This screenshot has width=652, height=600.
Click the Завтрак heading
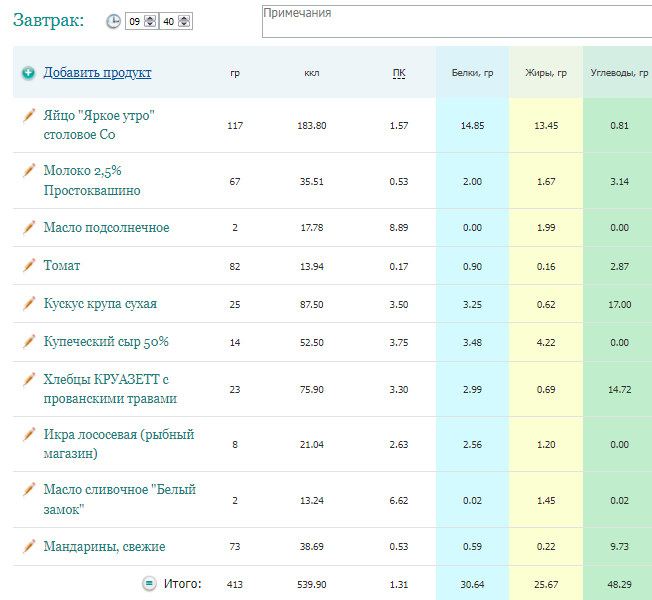[48, 20]
